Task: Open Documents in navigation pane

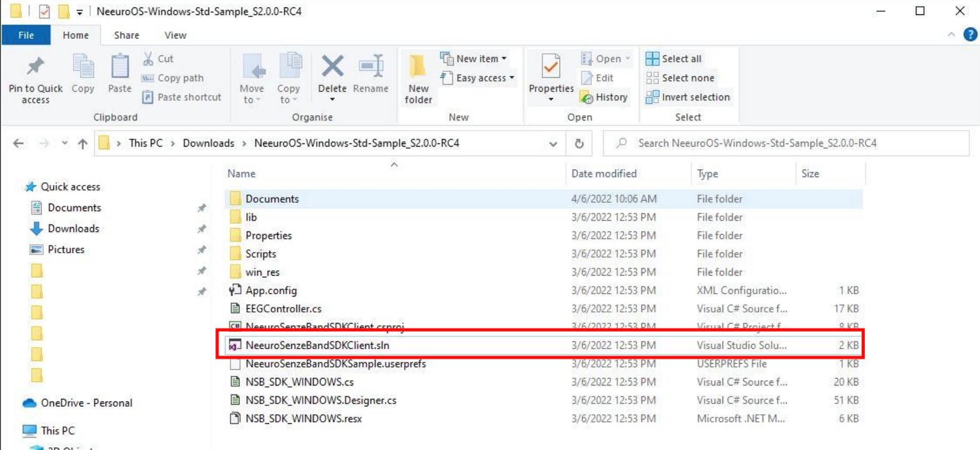Action: (x=74, y=207)
